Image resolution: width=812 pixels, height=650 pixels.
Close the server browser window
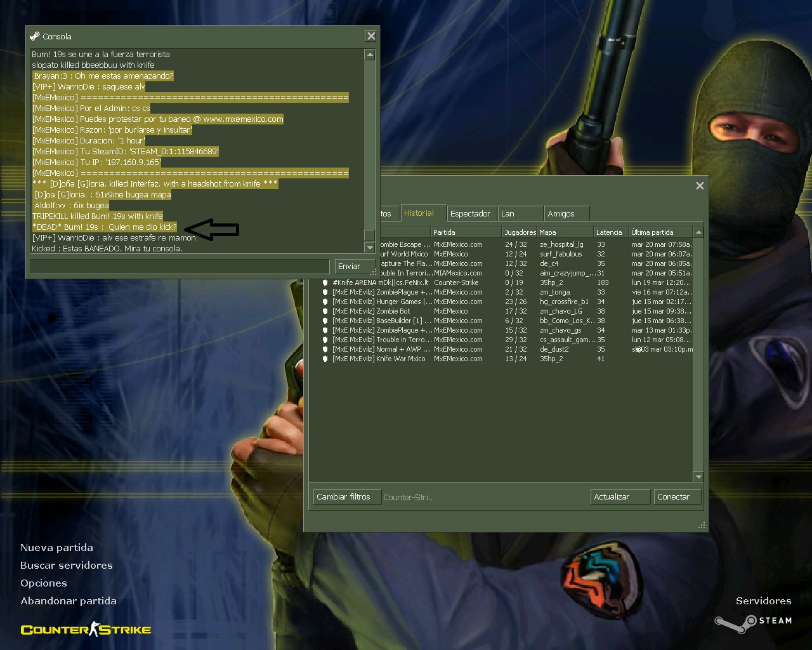point(700,185)
